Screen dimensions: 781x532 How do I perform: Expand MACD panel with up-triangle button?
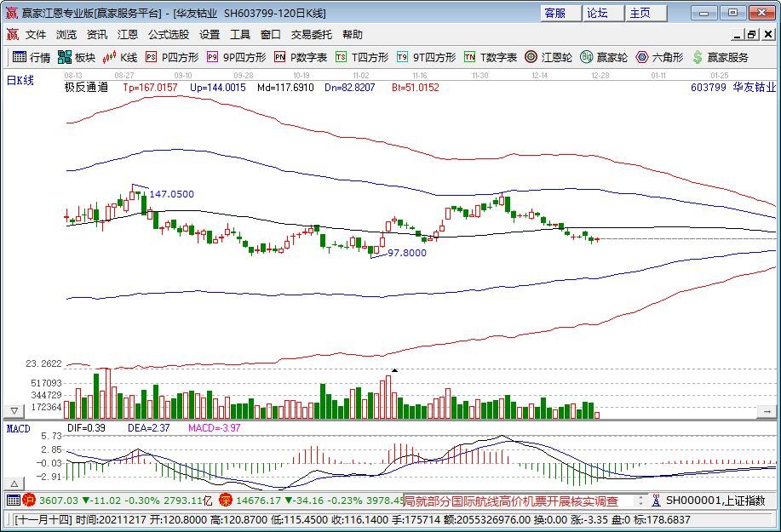(x=14, y=483)
